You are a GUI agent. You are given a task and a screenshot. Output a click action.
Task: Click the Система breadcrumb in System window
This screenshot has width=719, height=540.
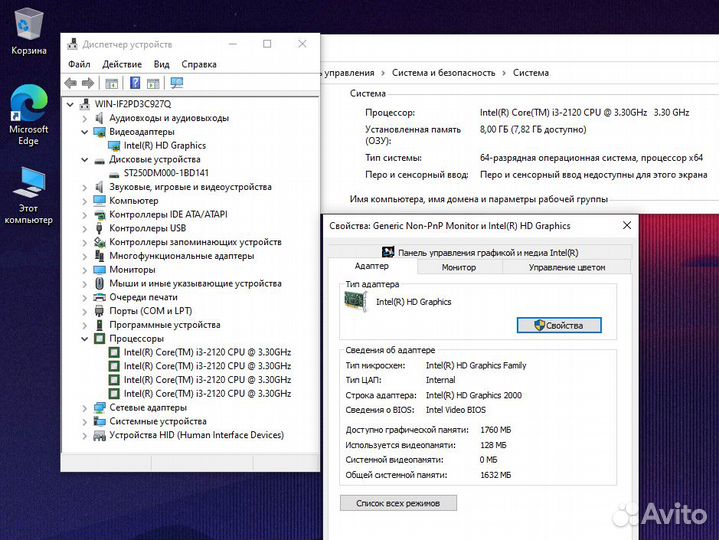(x=531, y=73)
